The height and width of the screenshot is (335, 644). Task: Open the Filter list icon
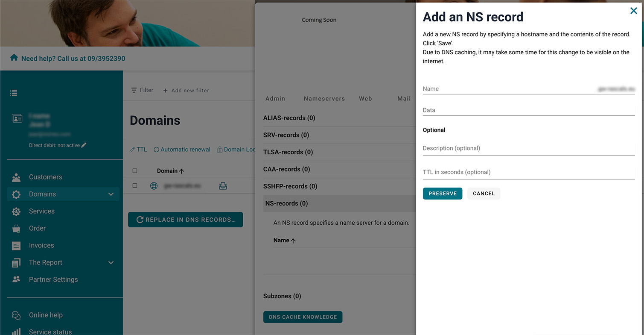(x=134, y=90)
